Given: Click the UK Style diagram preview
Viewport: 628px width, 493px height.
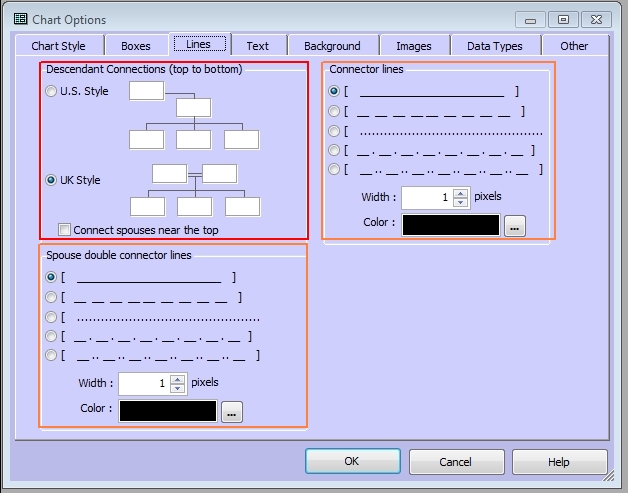Looking at the screenshot, I should [195, 190].
